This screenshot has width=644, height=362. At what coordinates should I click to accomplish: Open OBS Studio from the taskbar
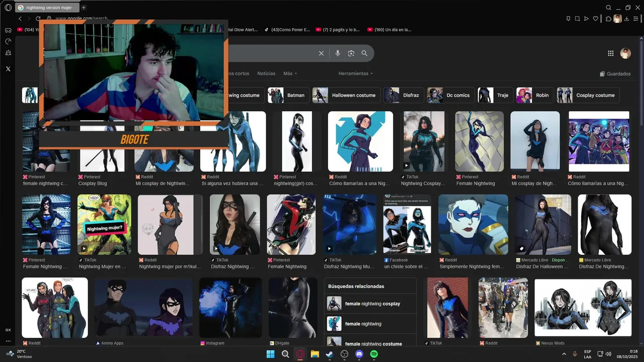(x=344, y=354)
